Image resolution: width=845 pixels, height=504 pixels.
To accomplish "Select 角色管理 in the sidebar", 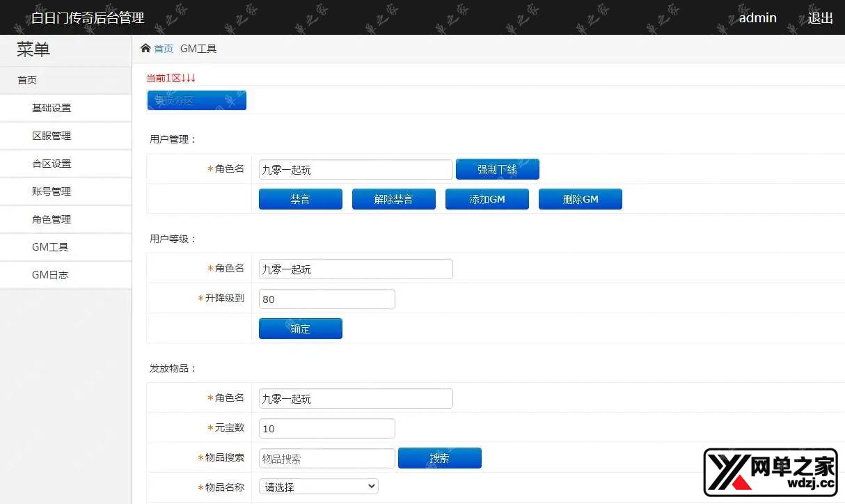I will click(50, 219).
